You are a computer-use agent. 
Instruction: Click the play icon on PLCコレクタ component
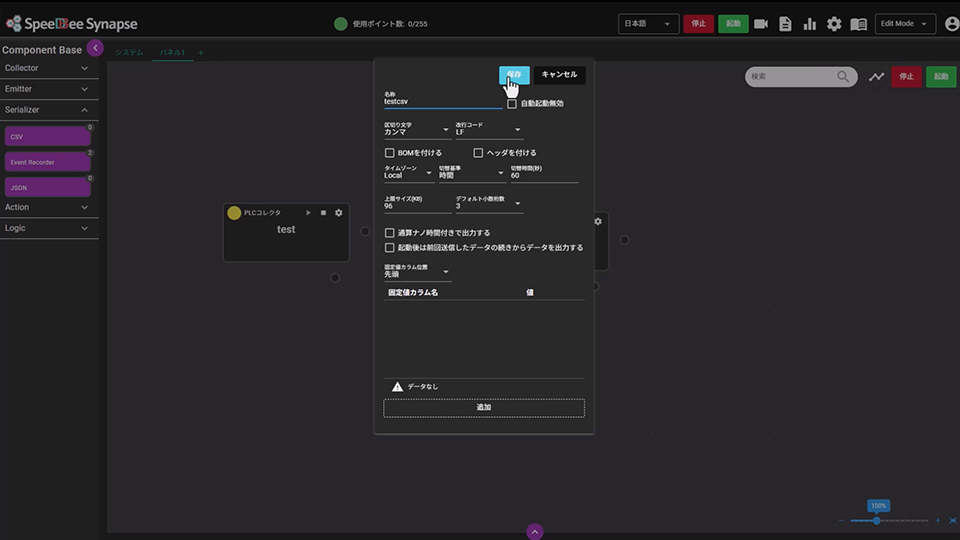pyautogui.click(x=308, y=213)
